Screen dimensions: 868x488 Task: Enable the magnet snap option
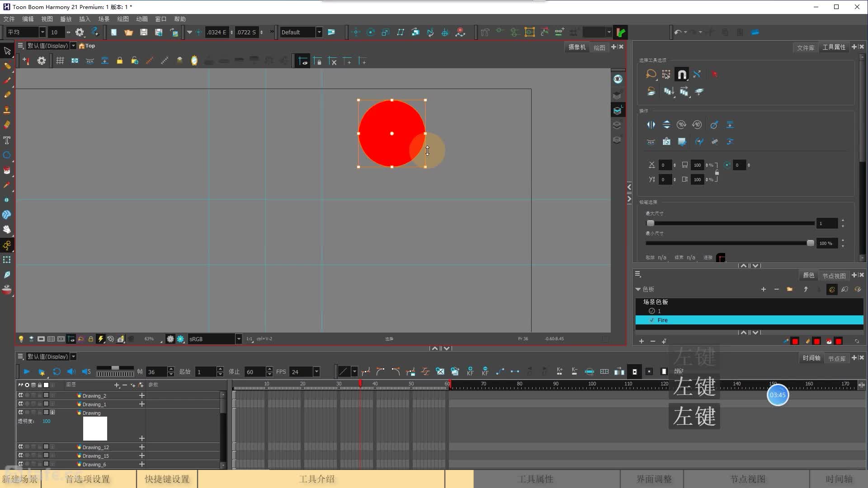[x=681, y=74]
